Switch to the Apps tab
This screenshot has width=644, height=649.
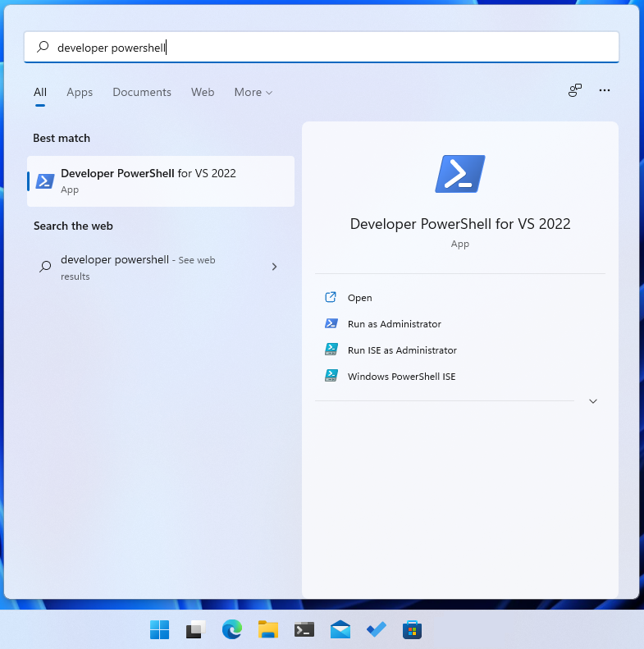[80, 93]
